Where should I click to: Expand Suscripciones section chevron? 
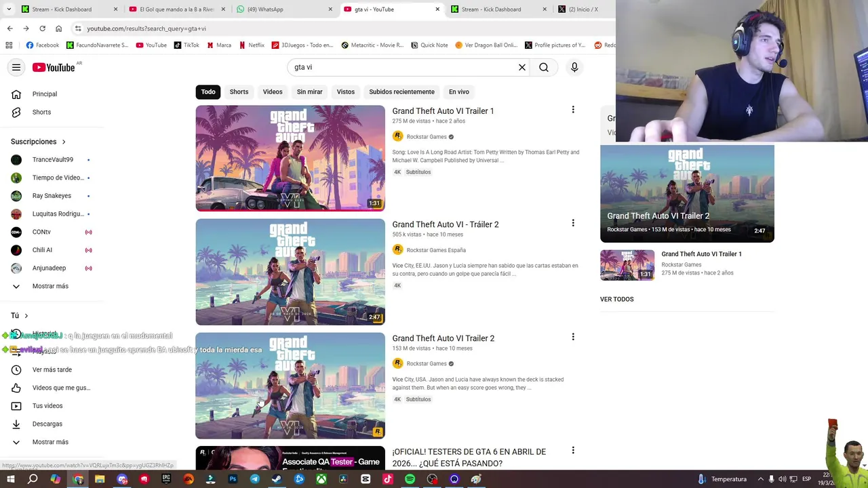click(64, 142)
